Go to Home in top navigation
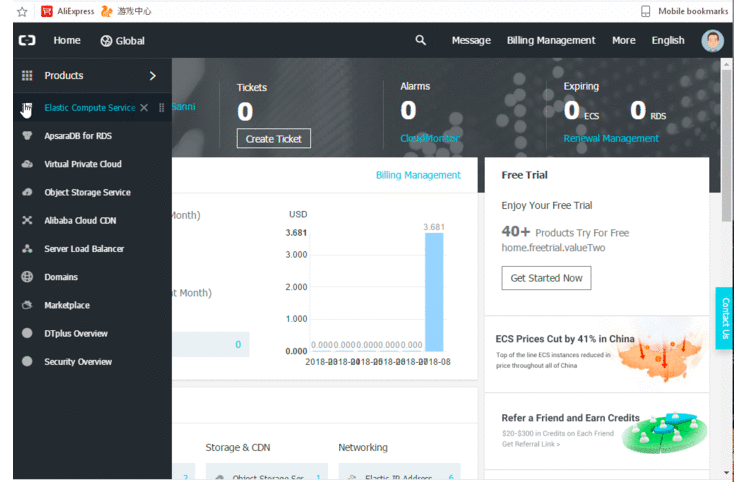This screenshot has width=746, height=482. 67,40
